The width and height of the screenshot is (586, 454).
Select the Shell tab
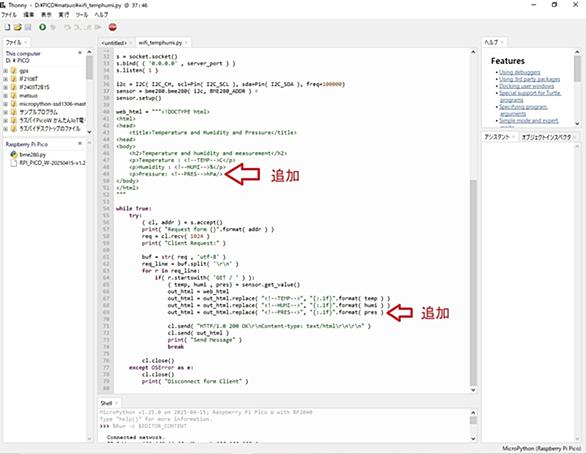click(x=106, y=403)
